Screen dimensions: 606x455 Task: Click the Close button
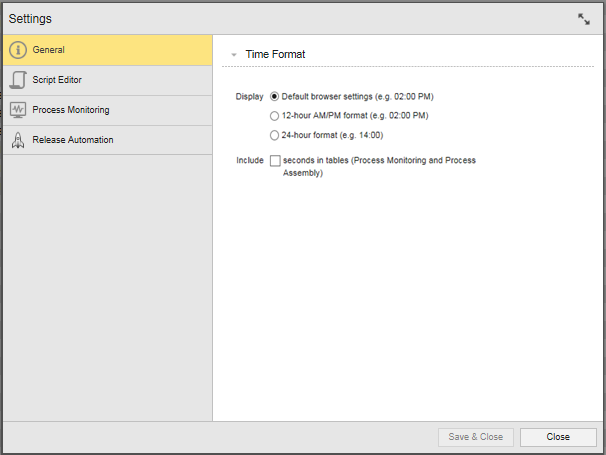(x=558, y=437)
